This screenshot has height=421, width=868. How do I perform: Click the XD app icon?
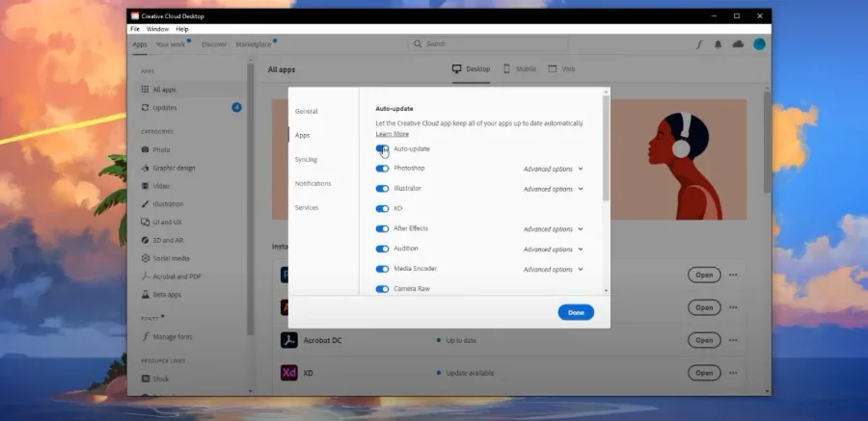[289, 373]
